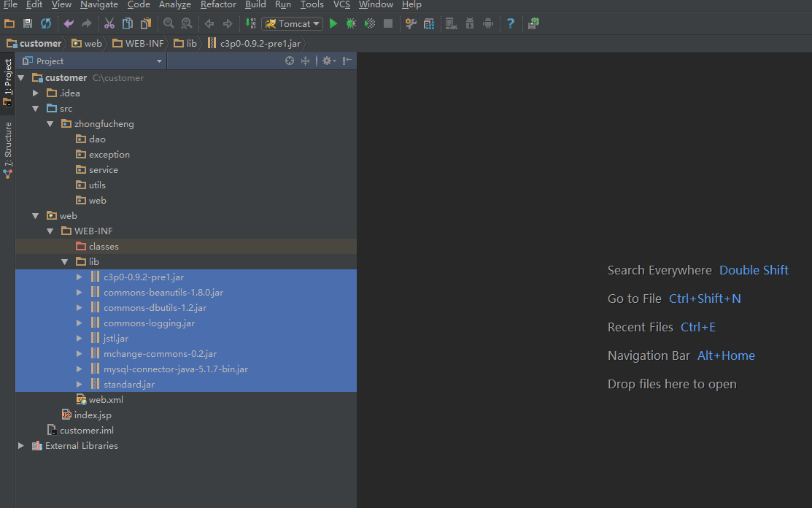The image size is (812, 508).
Task: Click customer in the navigation breadcrumb
Action: (34, 44)
